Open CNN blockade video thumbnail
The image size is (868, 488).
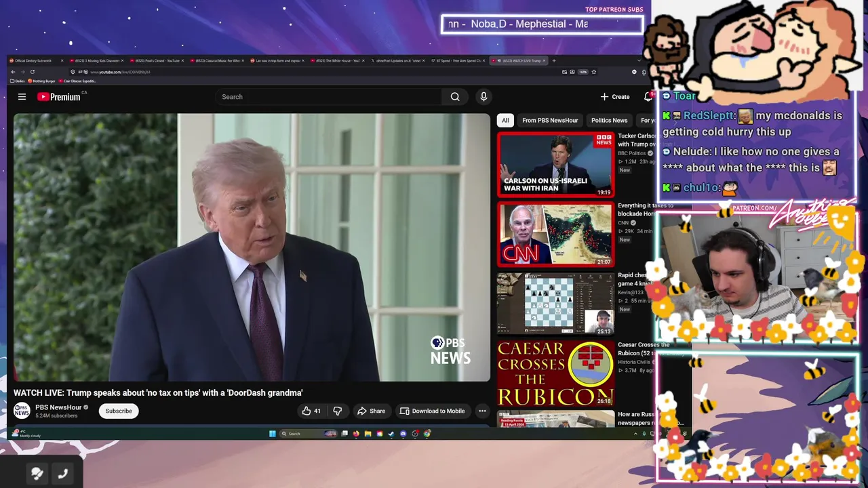point(555,234)
